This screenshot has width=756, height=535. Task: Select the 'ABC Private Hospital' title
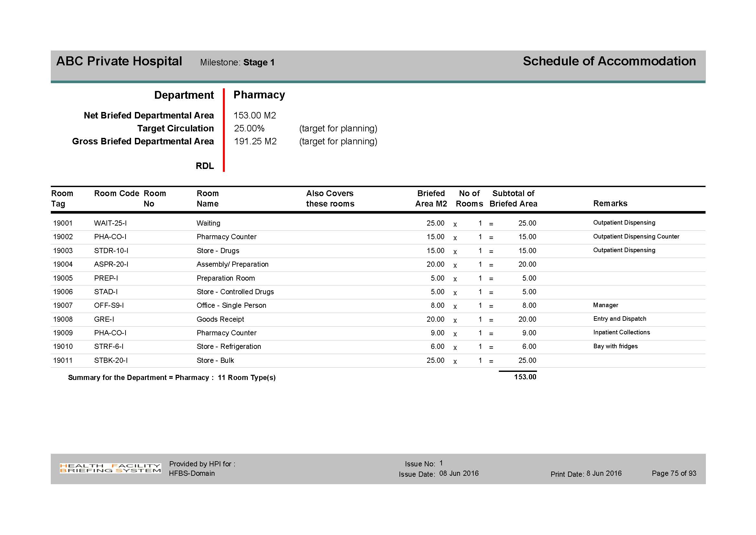pyautogui.click(x=119, y=61)
